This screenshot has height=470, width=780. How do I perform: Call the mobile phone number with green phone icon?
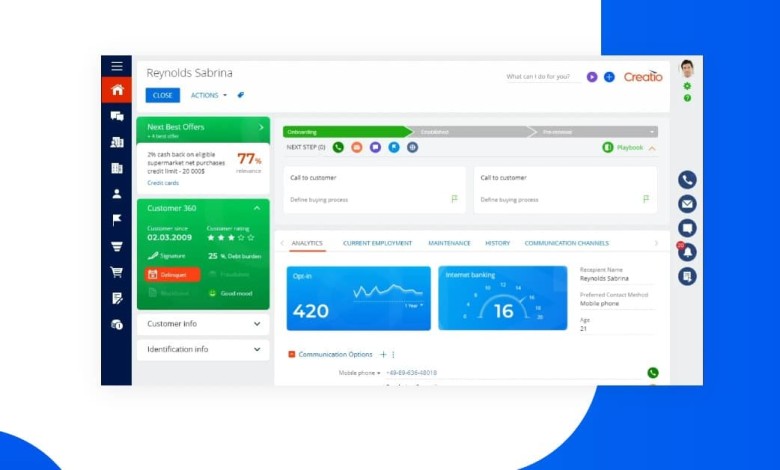(x=653, y=373)
